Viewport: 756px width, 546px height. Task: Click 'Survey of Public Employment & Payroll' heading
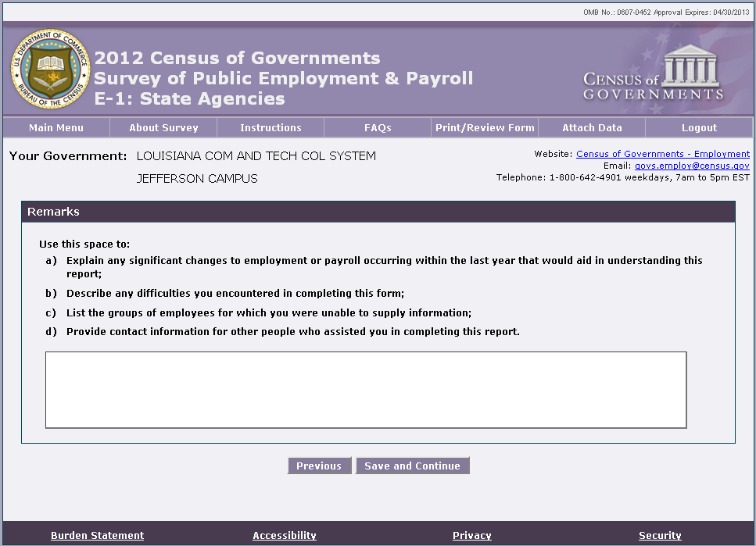click(x=284, y=79)
